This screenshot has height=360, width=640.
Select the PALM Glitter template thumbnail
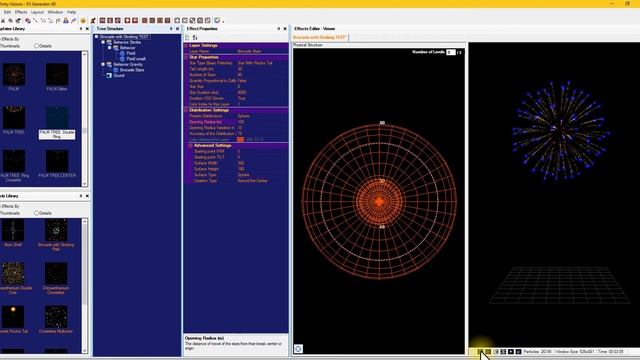click(57, 74)
